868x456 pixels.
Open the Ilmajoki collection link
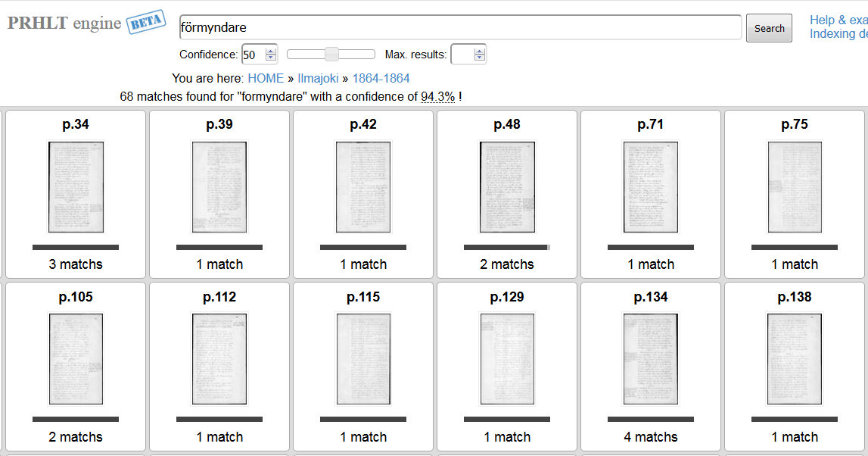(x=317, y=78)
